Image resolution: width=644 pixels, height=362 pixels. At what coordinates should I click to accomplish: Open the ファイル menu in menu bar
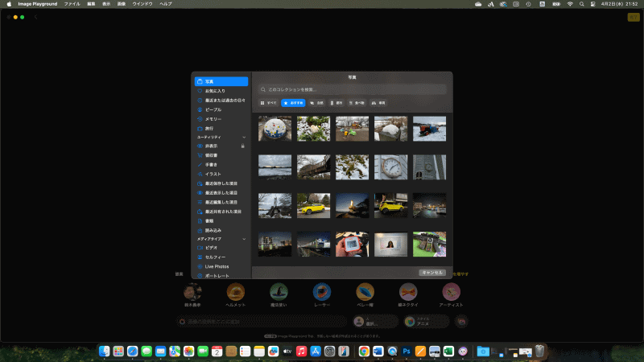[x=72, y=4]
